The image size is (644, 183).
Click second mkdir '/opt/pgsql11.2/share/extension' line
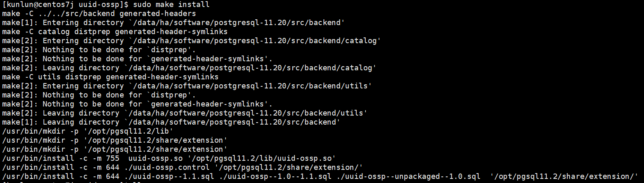point(115,149)
